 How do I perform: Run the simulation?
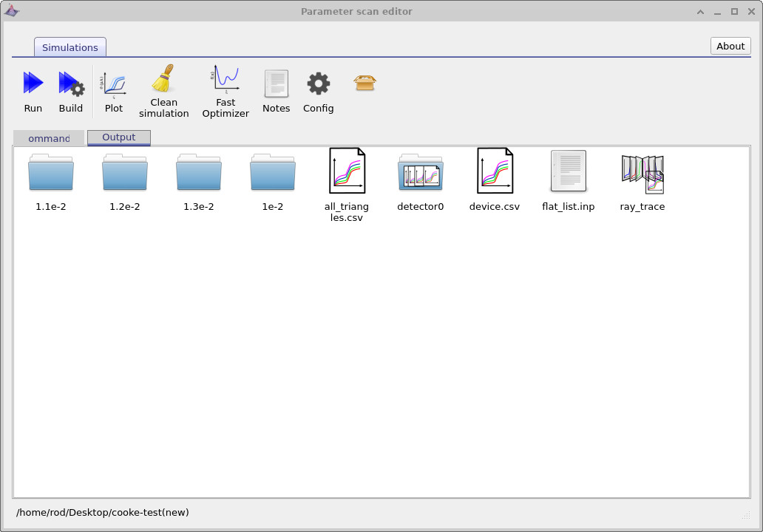point(33,89)
